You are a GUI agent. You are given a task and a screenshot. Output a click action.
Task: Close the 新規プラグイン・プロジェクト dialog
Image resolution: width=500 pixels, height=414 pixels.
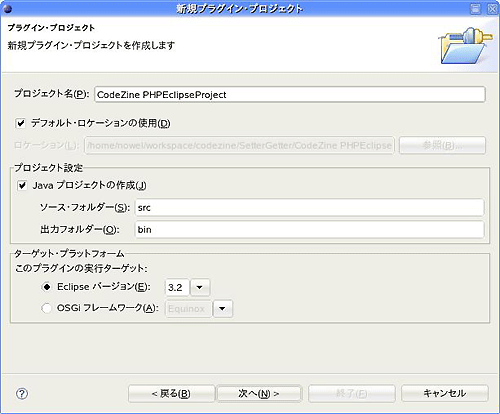click(x=492, y=9)
